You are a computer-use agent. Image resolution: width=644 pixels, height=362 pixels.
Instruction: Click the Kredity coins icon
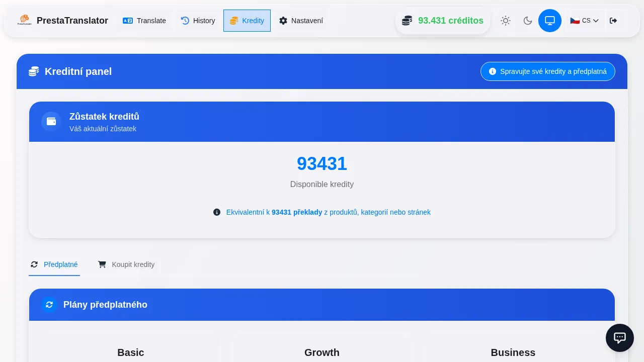pos(234,21)
